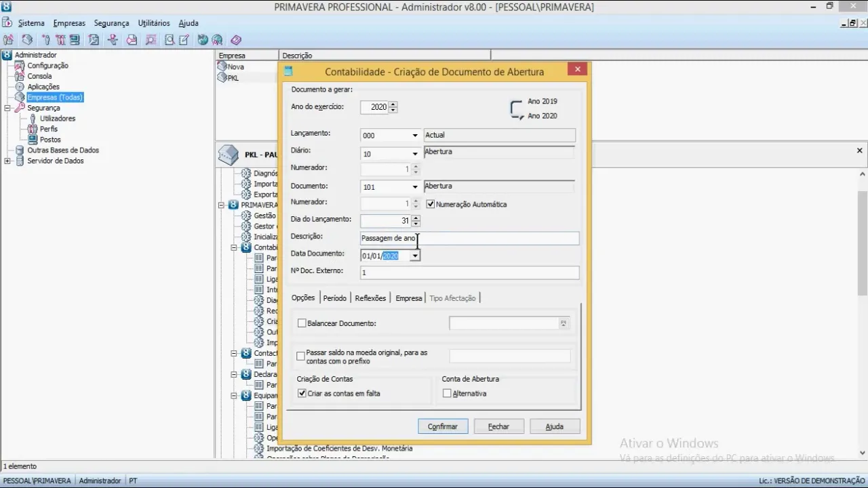
Task: Open the Sistema menu
Action: pos(31,23)
